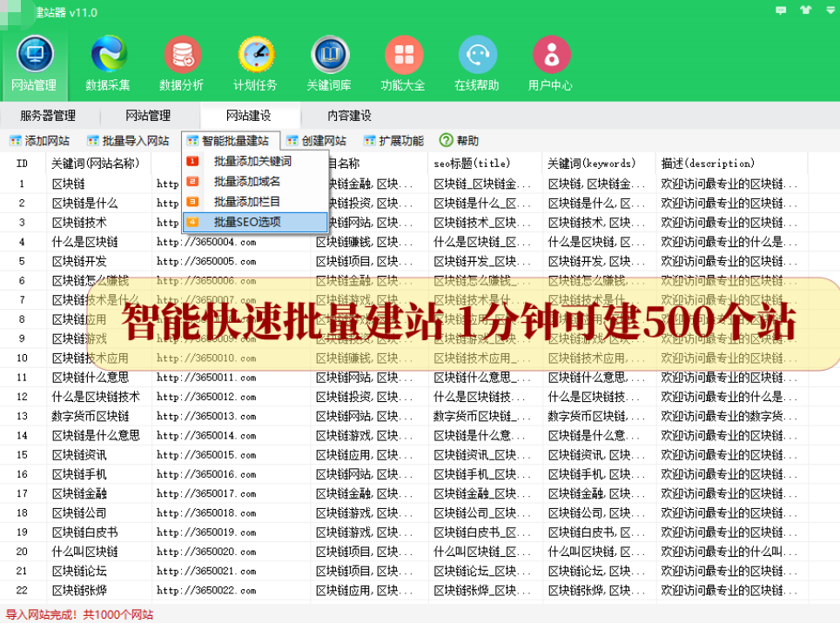Switch to the 内容建设 tab
This screenshot has width=840, height=623.
pyautogui.click(x=349, y=116)
